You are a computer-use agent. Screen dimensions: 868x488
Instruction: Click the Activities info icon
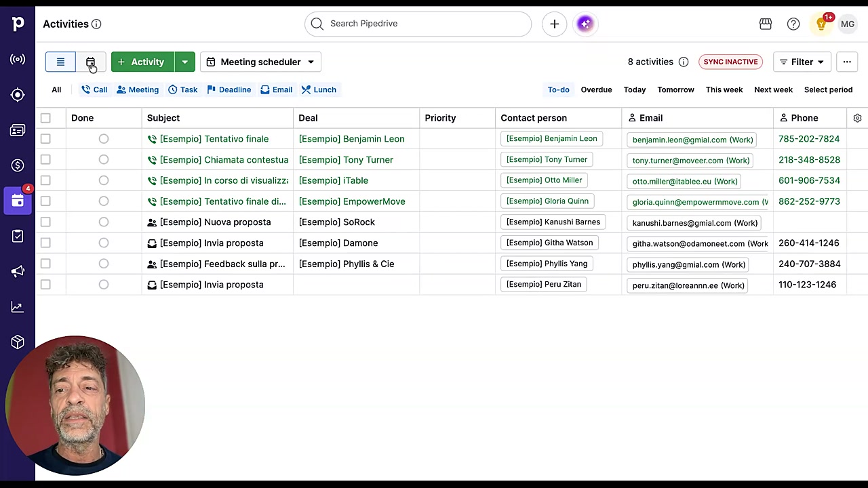click(96, 24)
